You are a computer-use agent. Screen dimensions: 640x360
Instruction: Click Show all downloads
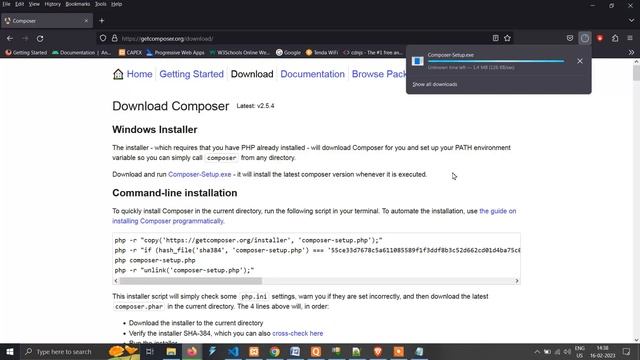point(435,84)
